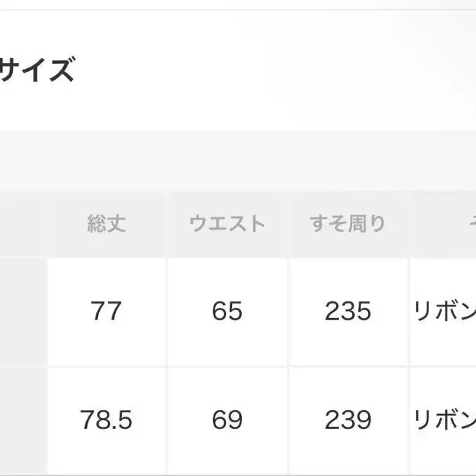476x476 pixels.
Task: Select the ウエスト column header
Action: pos(227,224)
